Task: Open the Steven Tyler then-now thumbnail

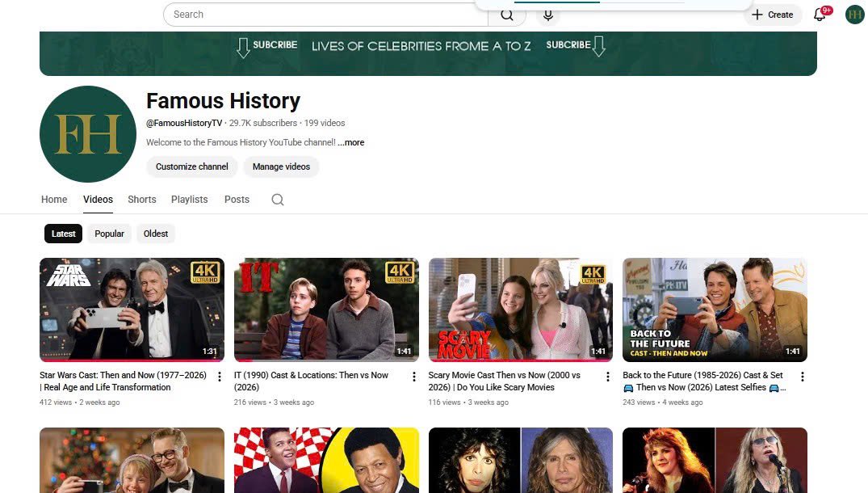Action: point(521,461)
